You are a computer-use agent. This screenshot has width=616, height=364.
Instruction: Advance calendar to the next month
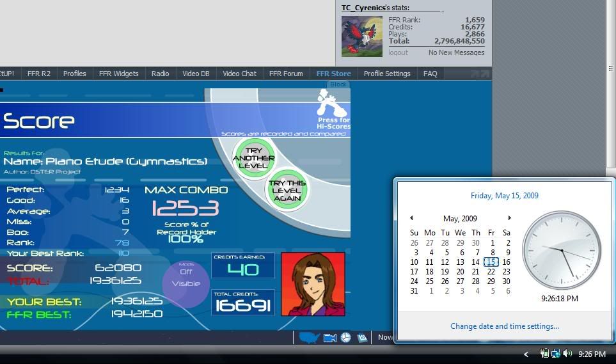(x=509, y=218)
